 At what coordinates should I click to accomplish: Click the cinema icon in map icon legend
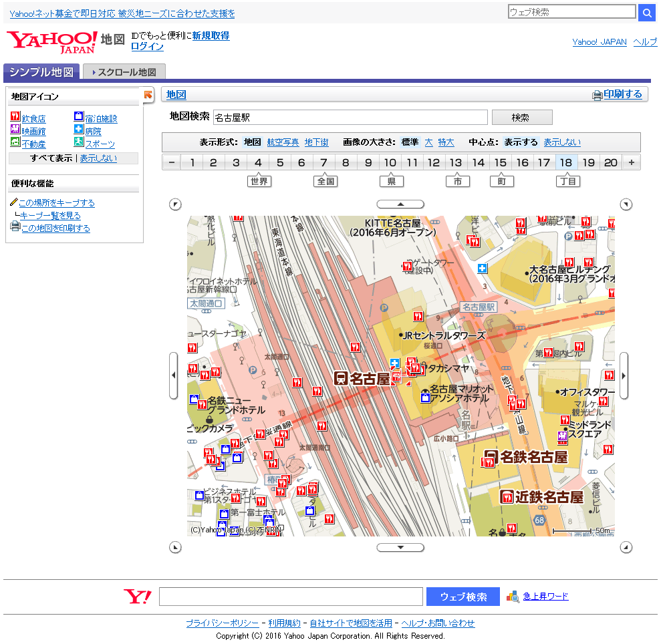pos(15,129)
